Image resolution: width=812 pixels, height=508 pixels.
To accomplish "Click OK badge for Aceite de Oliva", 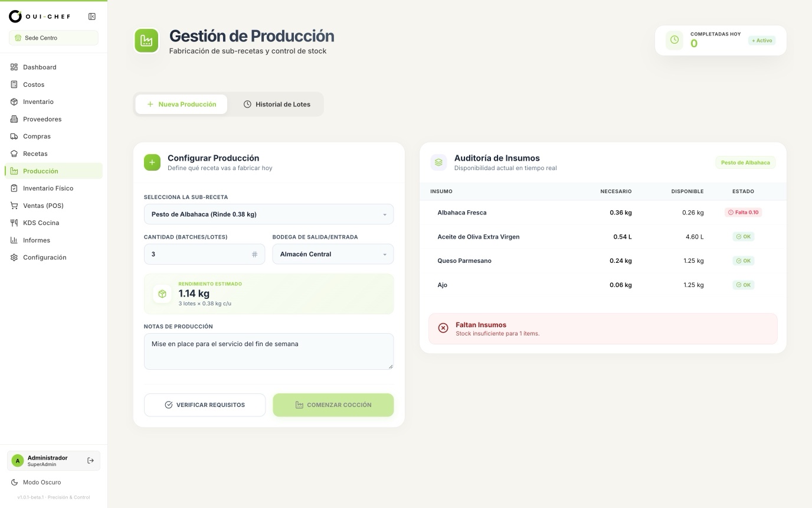I will pos(743,236).
